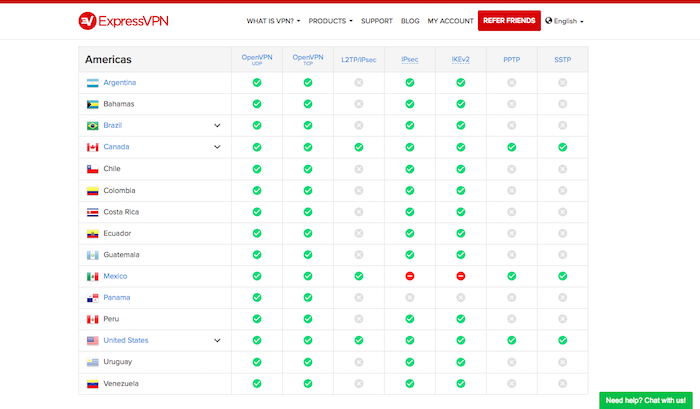Viewport: 700px width, 409px height.
Task: Click the United States flag icon
Action: tap(92, 341)
